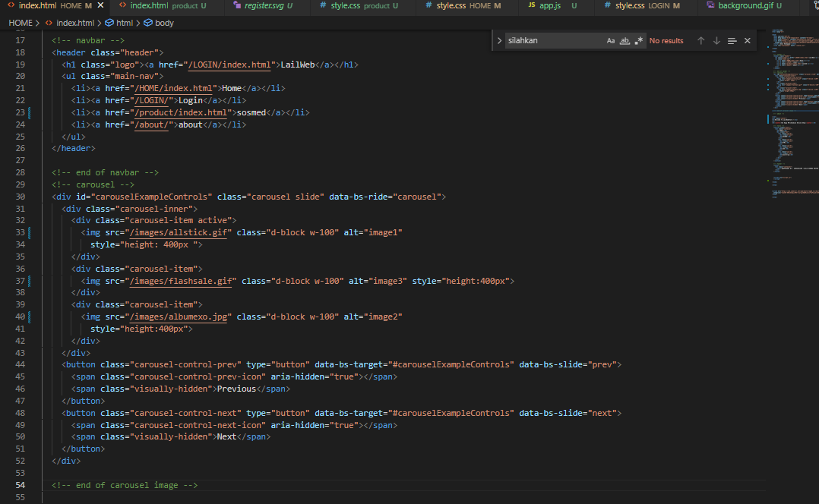Click HTML file icon on index.html HOME tab
819x504 pixels.
point(11,5)
